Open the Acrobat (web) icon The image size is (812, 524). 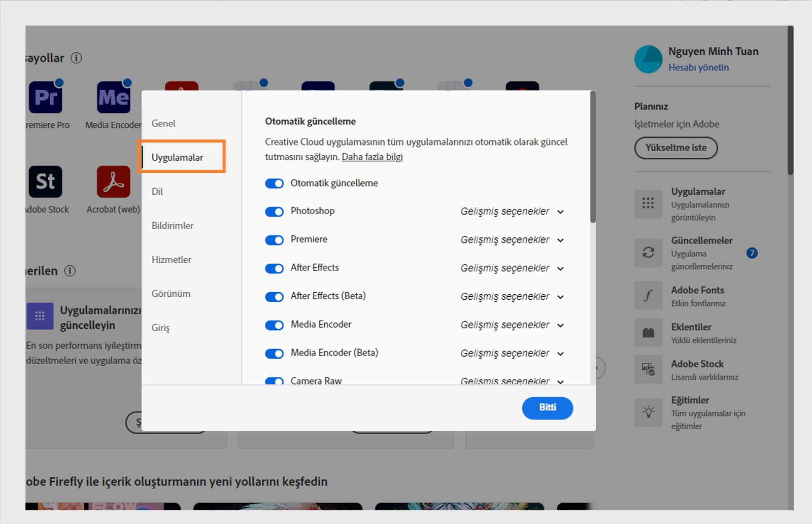point(113,181)
